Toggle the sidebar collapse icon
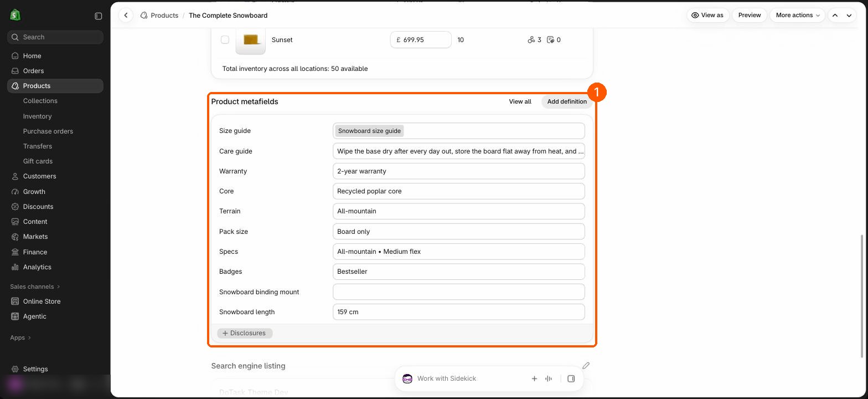868x399 pixels. pyautogui.click(x=99, y=16)
